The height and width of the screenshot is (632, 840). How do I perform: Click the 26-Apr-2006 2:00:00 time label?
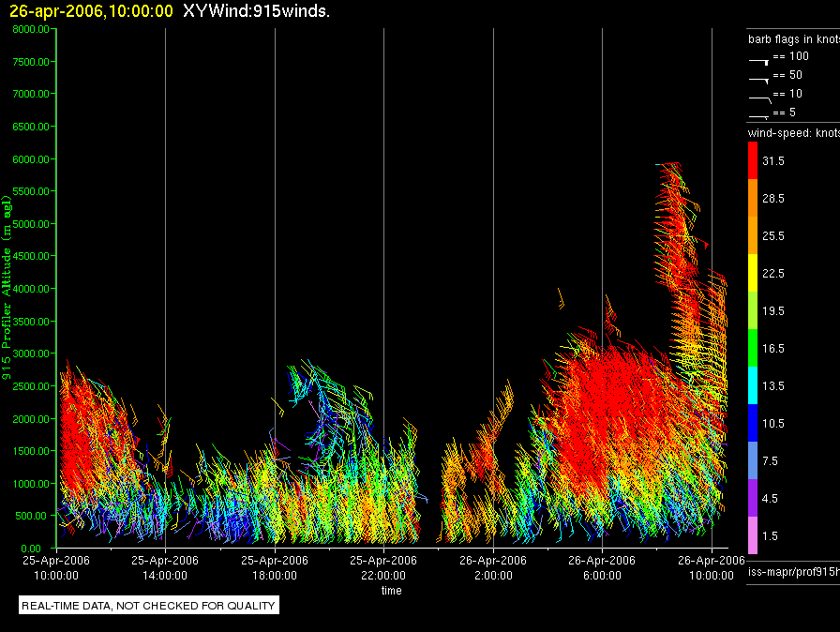[x=493, y=567]
